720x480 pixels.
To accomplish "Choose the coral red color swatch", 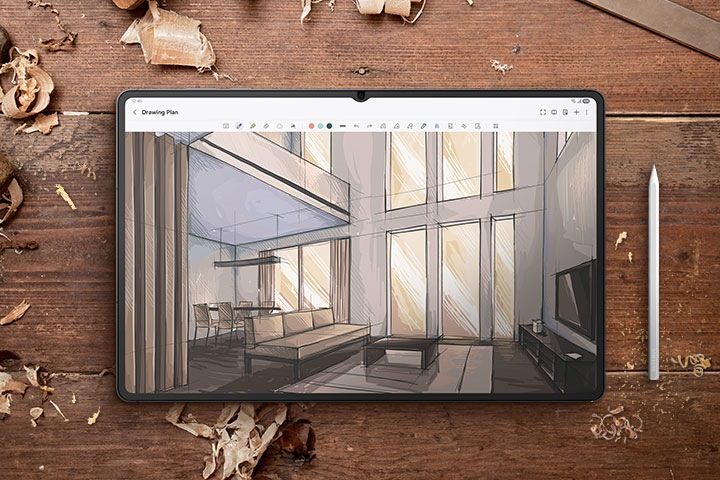I will pyautogui.click(x=311, y=126).
